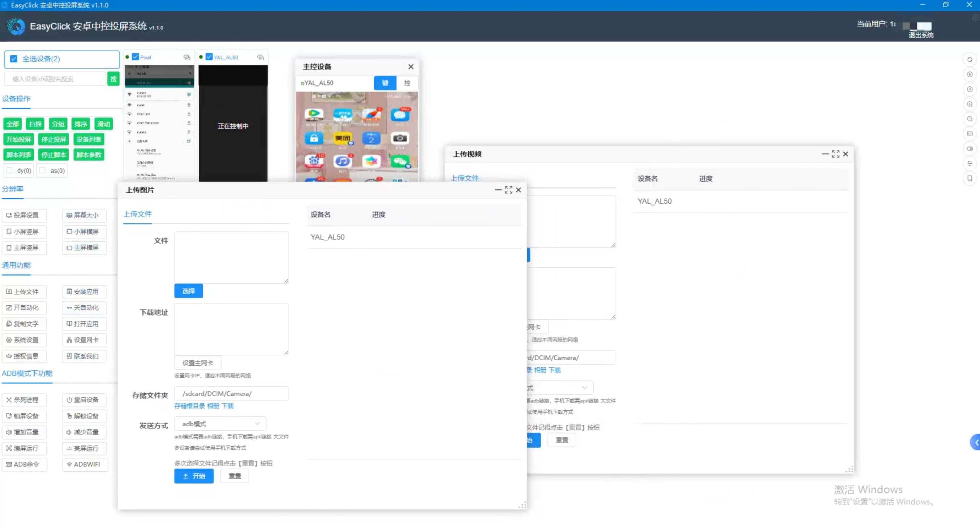Maximize the 上传视频 dialog with its fullscreen icon
Screen dimensions: 980x531
835,154
